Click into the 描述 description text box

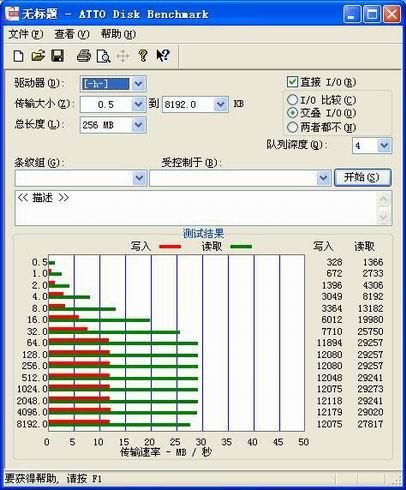pyautogui.click(x=197, y=208)
